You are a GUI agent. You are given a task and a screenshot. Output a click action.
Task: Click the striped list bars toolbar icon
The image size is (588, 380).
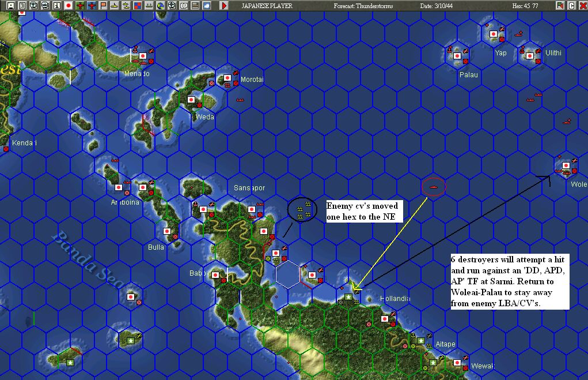195,6
